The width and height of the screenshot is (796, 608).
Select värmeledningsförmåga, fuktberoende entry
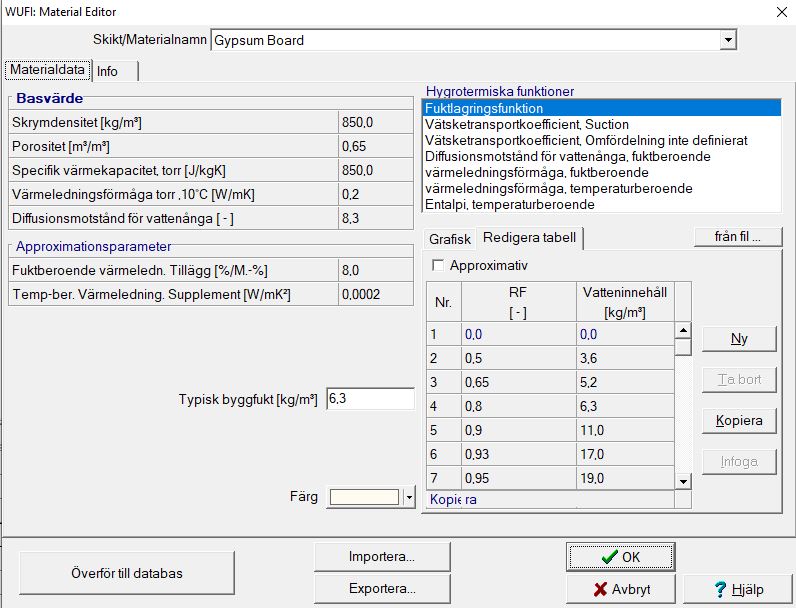point(601,173)
